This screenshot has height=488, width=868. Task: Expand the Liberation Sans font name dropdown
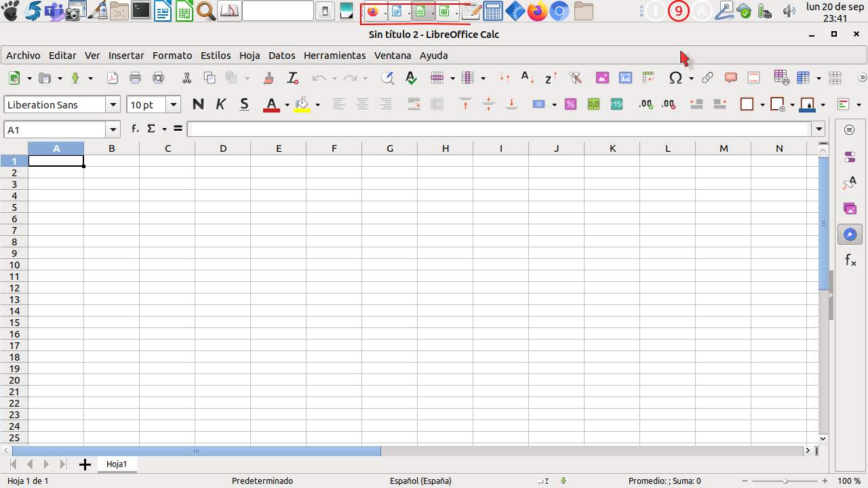[113, 104]
